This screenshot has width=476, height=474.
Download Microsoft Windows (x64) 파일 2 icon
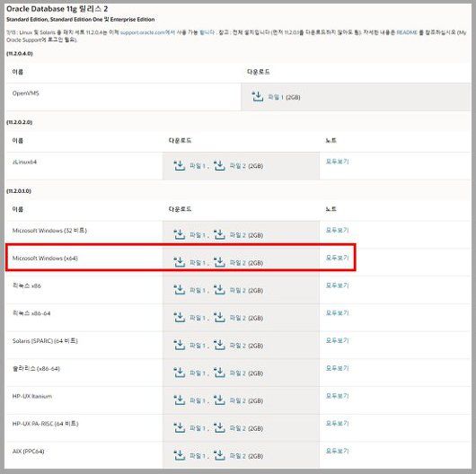click(219, 262)
